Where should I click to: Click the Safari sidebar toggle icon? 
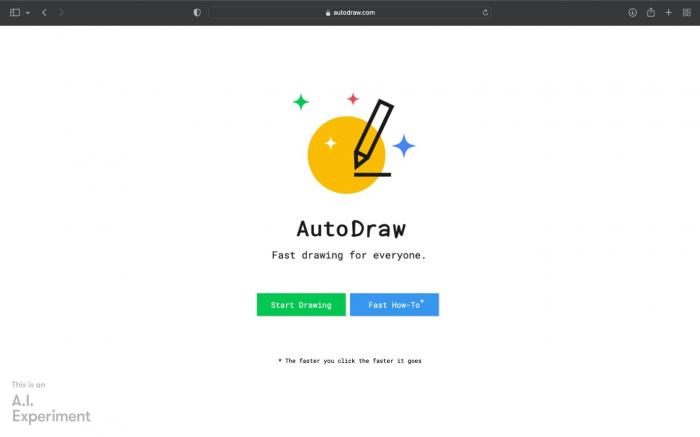(x=15, y=12)
